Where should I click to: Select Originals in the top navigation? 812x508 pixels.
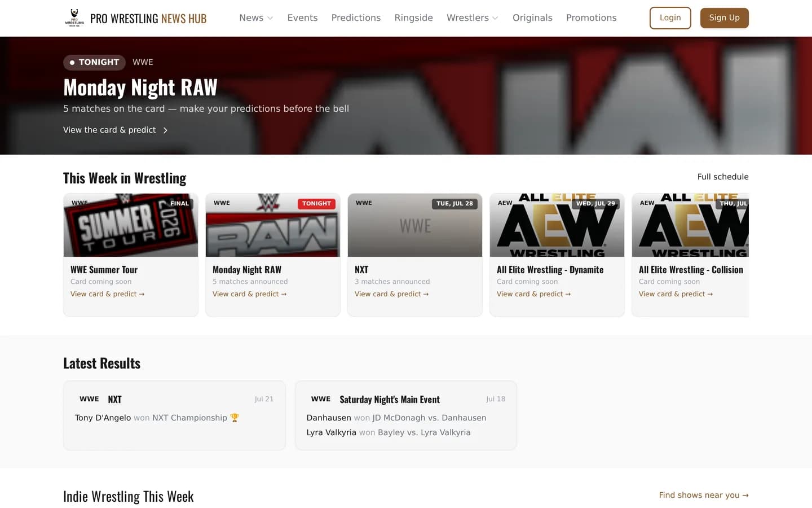tap(532, 18)
